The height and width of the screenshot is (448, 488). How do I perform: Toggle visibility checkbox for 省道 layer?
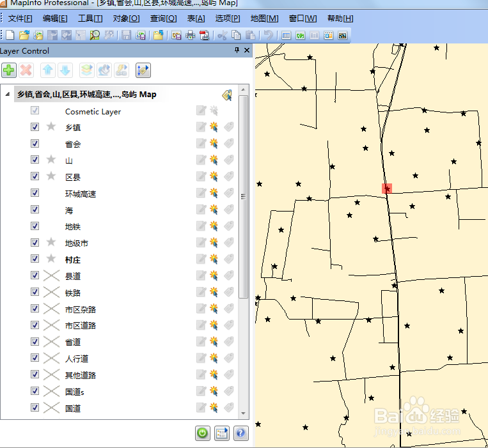(35, 341)
